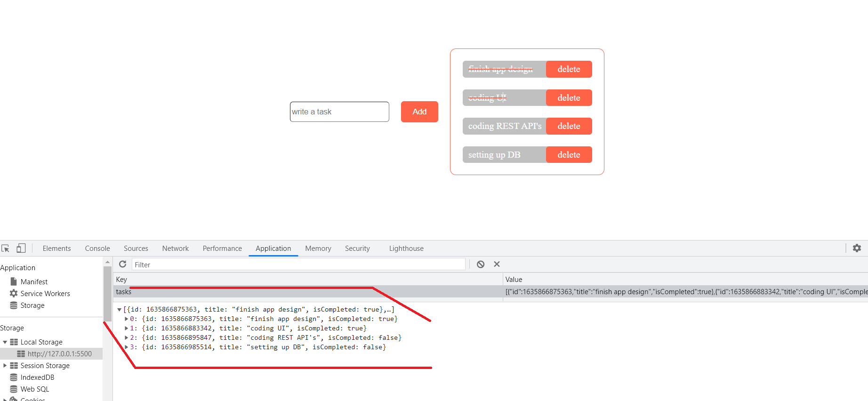This screenshot has width=868, height=401.
Task: Expand array item 1 coding UI
Action: coord(126,328)
